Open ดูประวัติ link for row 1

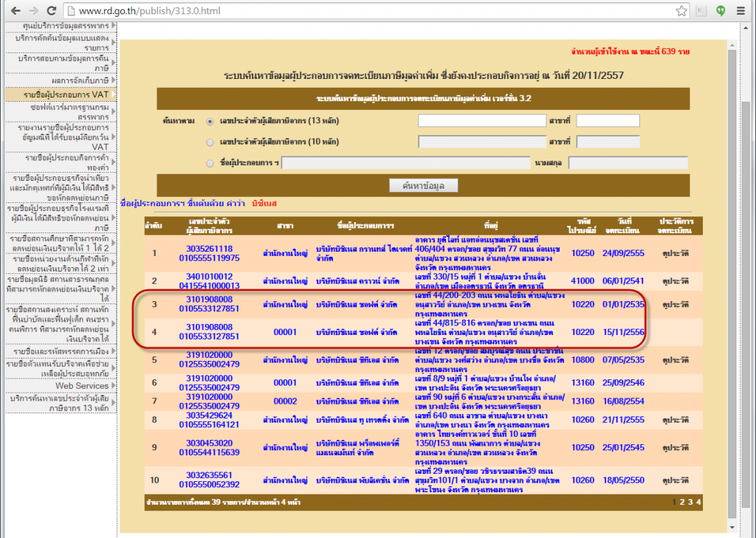point(671,254)
